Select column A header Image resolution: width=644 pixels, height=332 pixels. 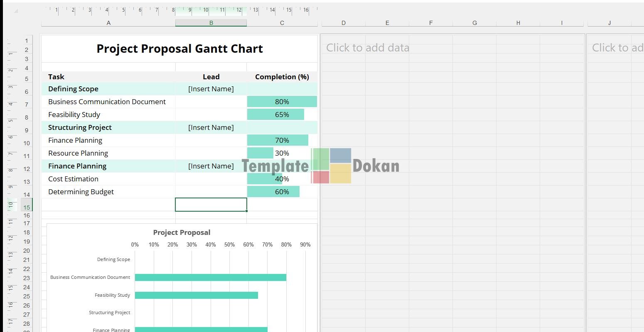coord(108,23)
